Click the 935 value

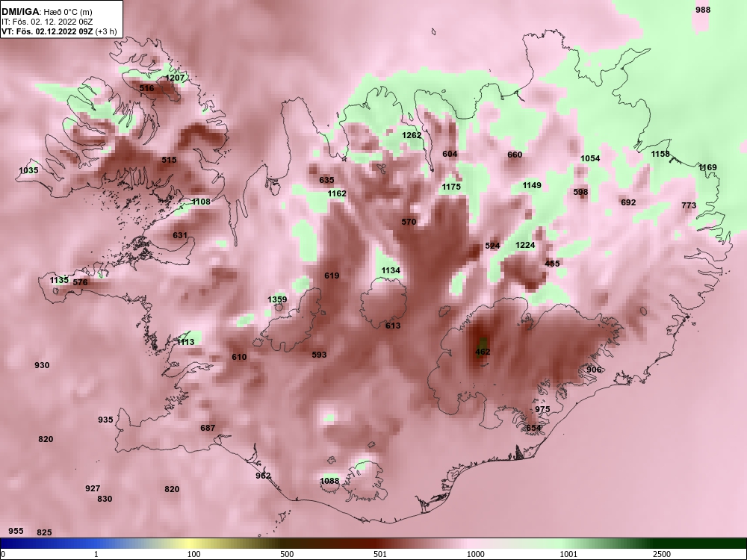106,420
